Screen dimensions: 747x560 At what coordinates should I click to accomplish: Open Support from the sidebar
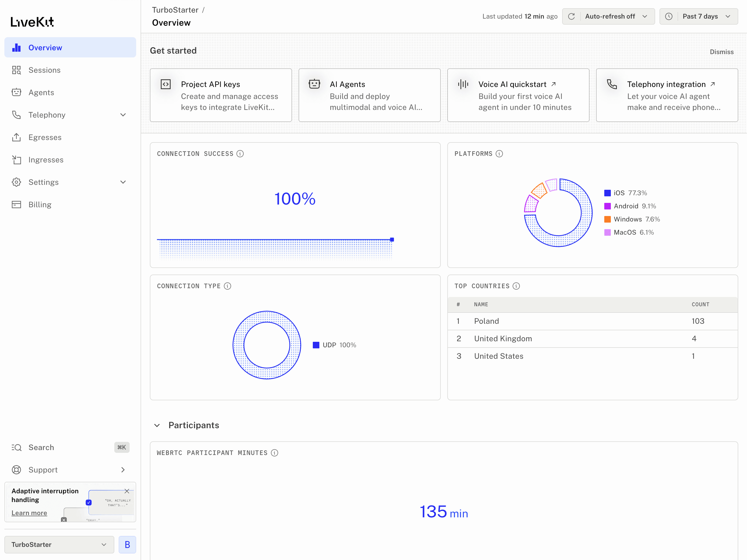click(x=43, y=469)
